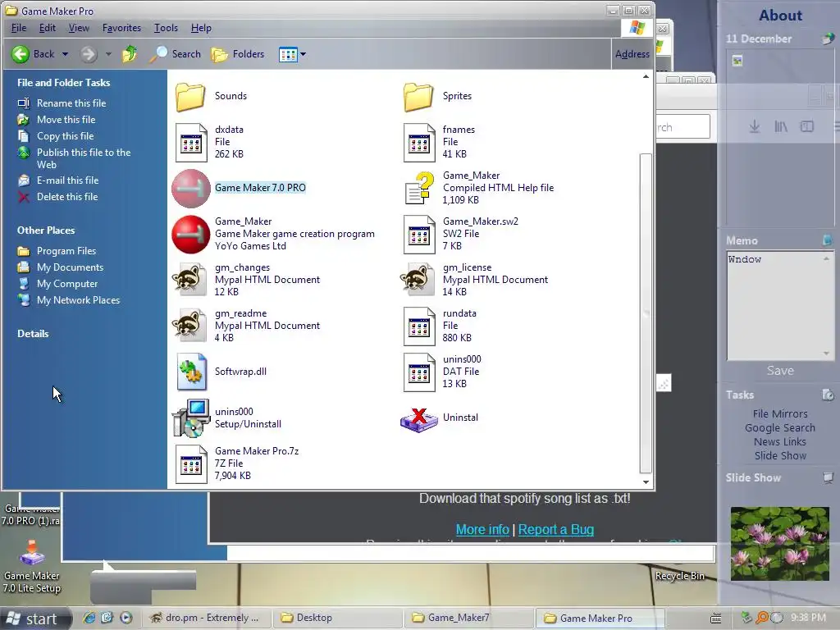Image resolution: width=840 pixels, height=630 pixels.
Task: Click the water lilies slide show thumbnail
Action: coord(779,543)
